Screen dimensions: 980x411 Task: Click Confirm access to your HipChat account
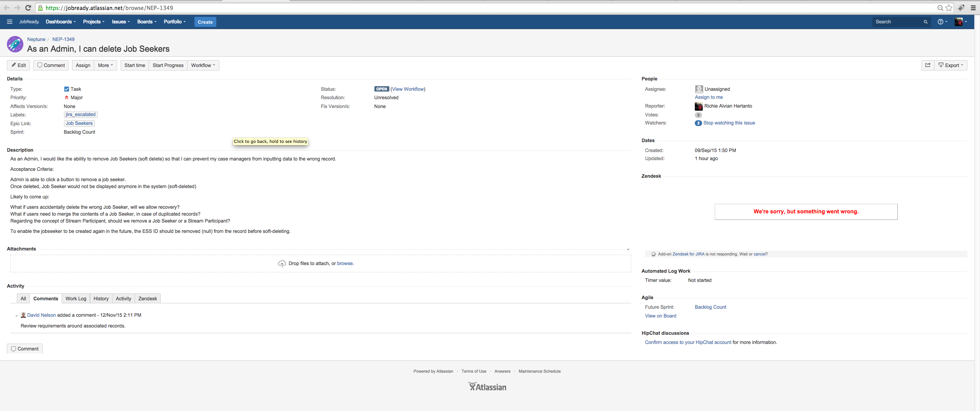[x=688, y=342]
